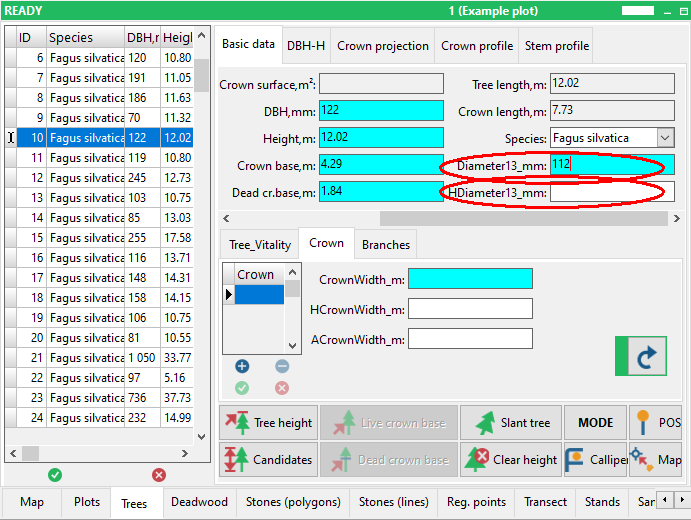
Task: Click red cancel icon below tree list
Action: tap(158, 475)
